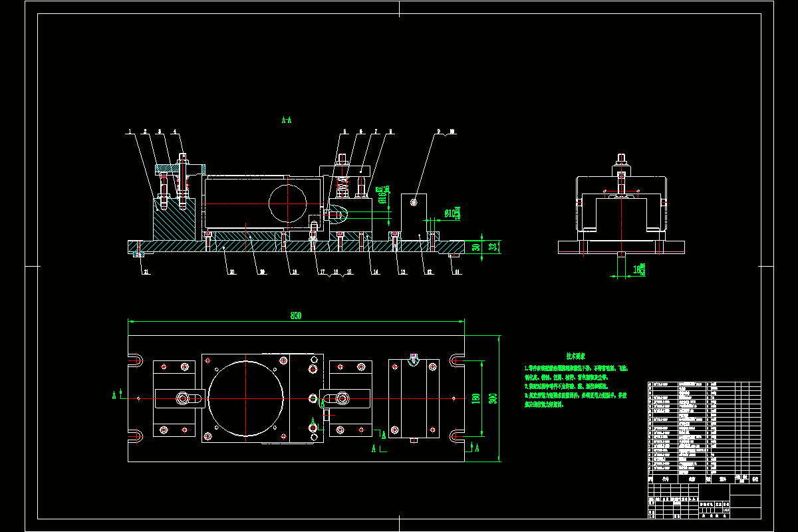This screenshot has width=798, height=532.
Task: Click the large circle in the plan view
Action: pyautogui.click(x=246, y=398)
